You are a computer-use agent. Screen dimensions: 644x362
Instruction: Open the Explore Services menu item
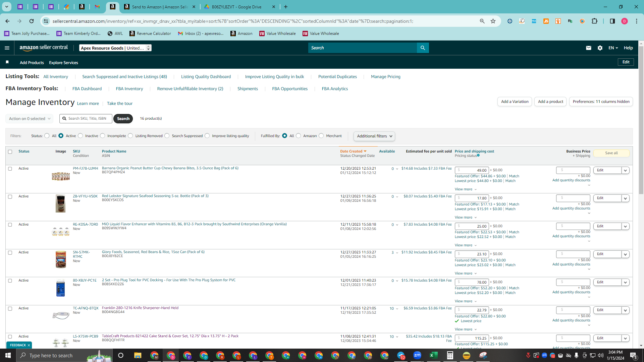[63, 63]
